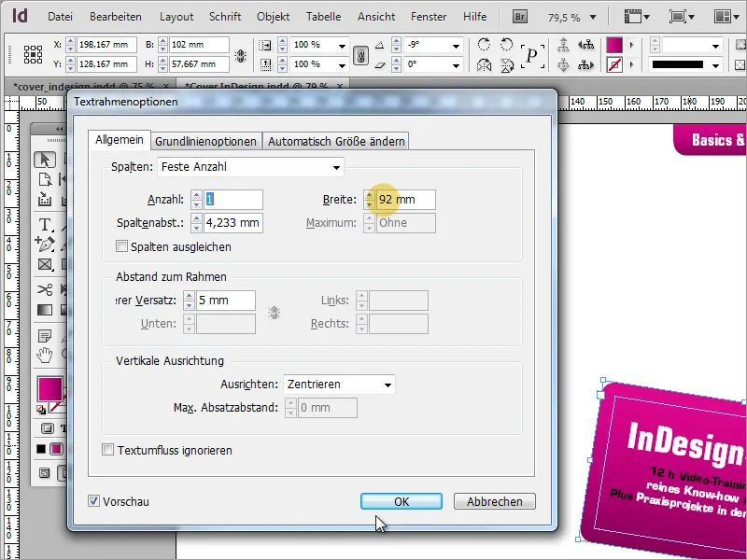Click the Flip Horizontal icon

[484, 64]
